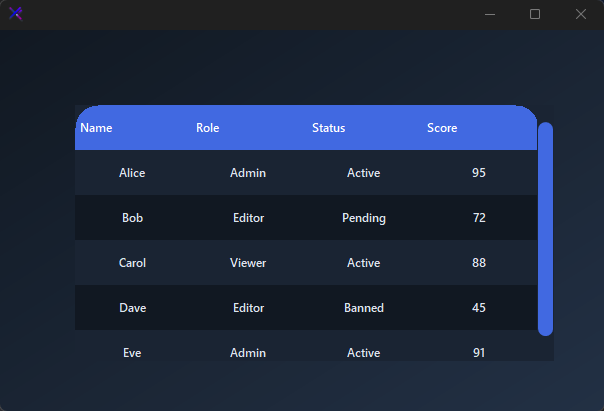Viewport: 604px width, 411px height.
Task: Sort table by Status column header
Action: pos(364,127)
